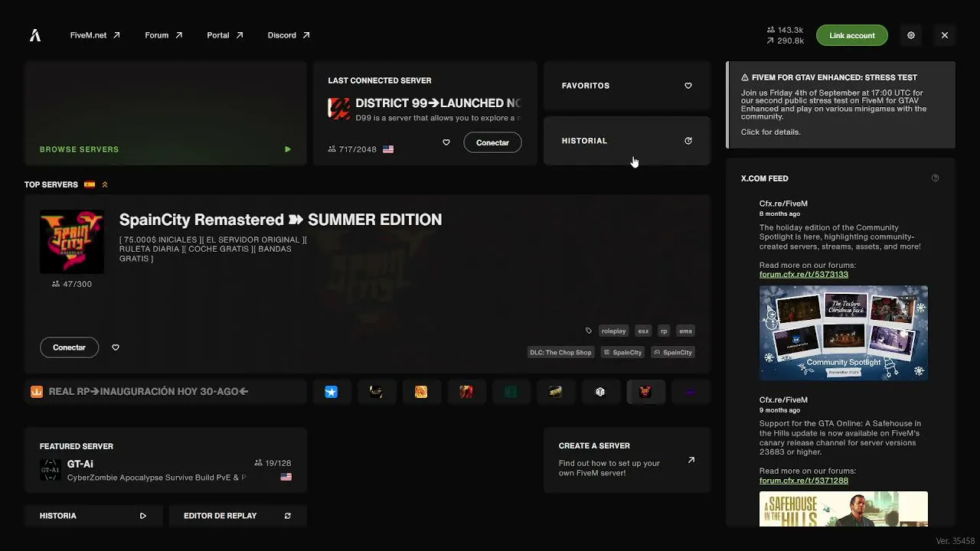Click the heart icon on the Favoritos tile

(688, 86)
